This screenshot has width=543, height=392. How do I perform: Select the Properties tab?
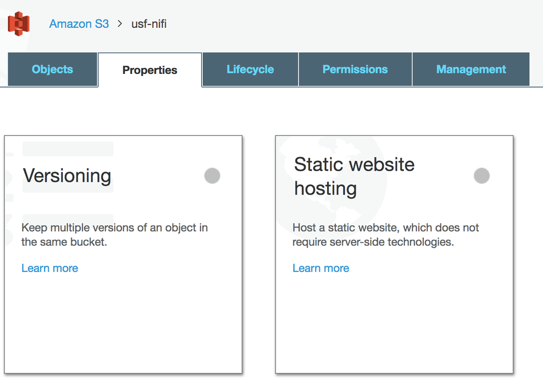pos(149,70)
